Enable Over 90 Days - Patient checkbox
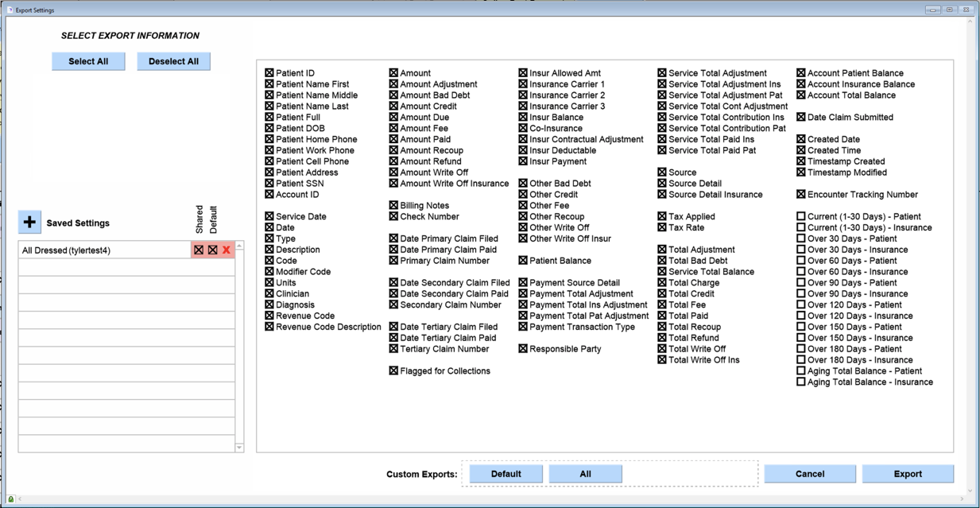Viewport: 980px width, 508px height. [801, 283]
